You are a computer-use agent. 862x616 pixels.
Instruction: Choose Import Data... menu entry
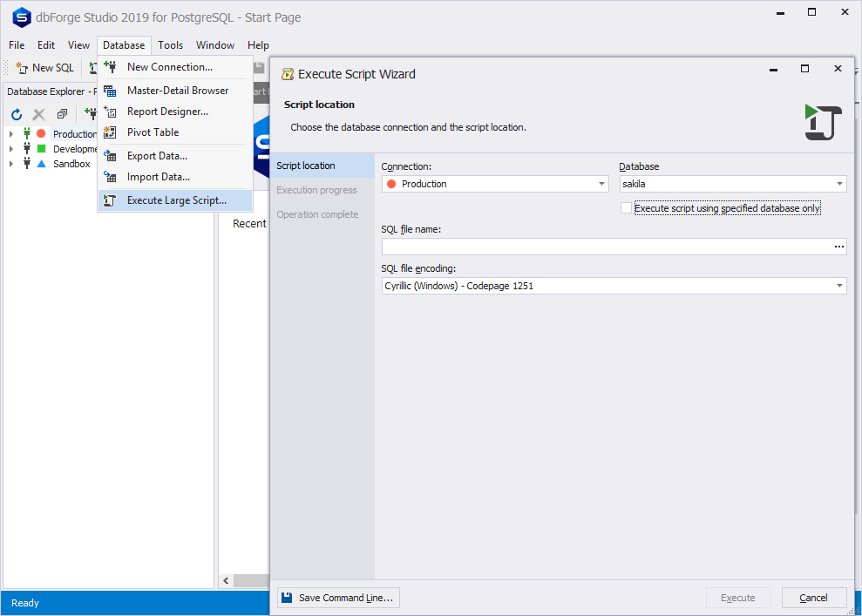pos(175,177)
